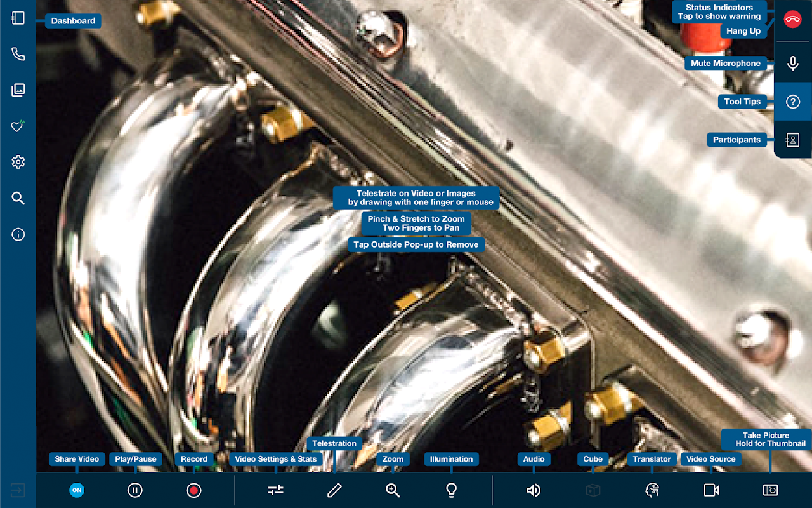This screenshot has width=812, height=508.
Task: Click the 'Telestrate on Video or Images' hint
Action: [416, 198]
